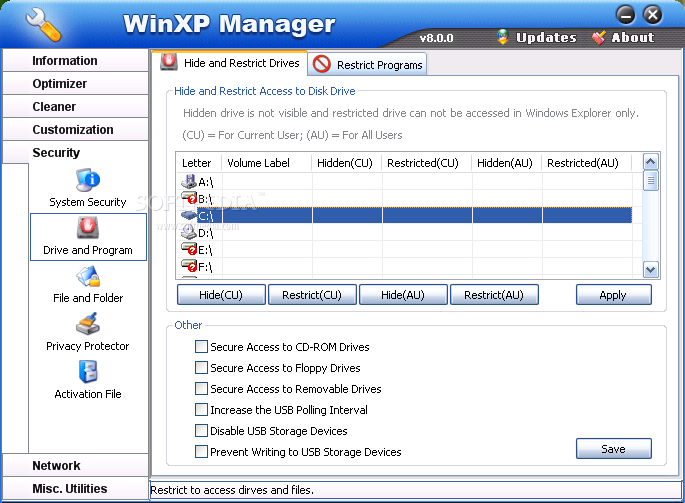Click the About pencil icon
The image size is (685, 503).
(x=599, y=37)
